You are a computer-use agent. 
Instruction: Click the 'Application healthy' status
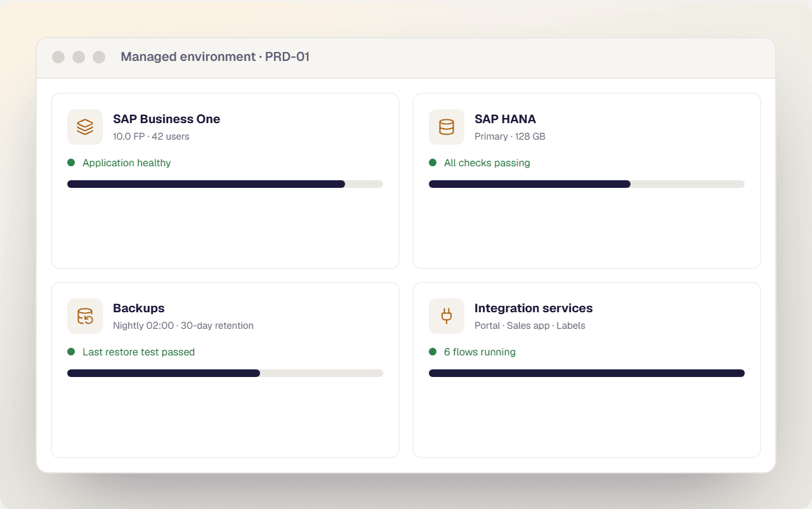pyautogui.click(x=127, y=163)
